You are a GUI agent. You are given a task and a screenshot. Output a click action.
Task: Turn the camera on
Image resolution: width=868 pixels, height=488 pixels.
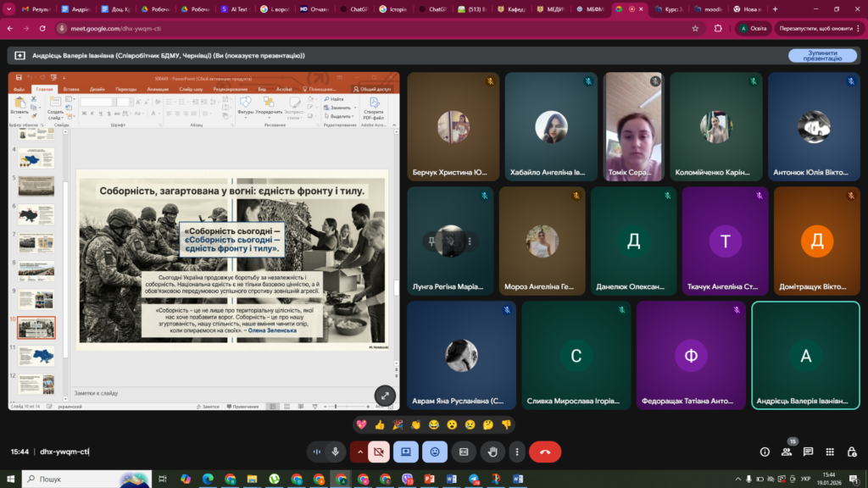pos(379,452)
